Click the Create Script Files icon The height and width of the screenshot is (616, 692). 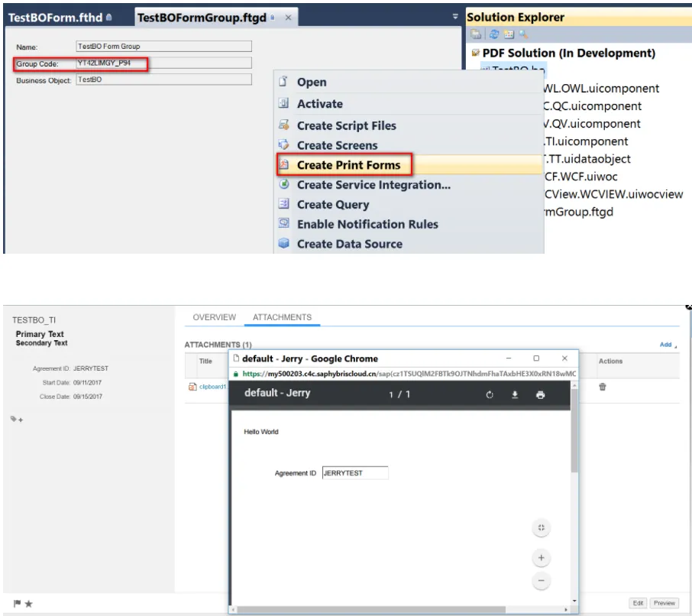pyautogui.click(x=284, y=125)
